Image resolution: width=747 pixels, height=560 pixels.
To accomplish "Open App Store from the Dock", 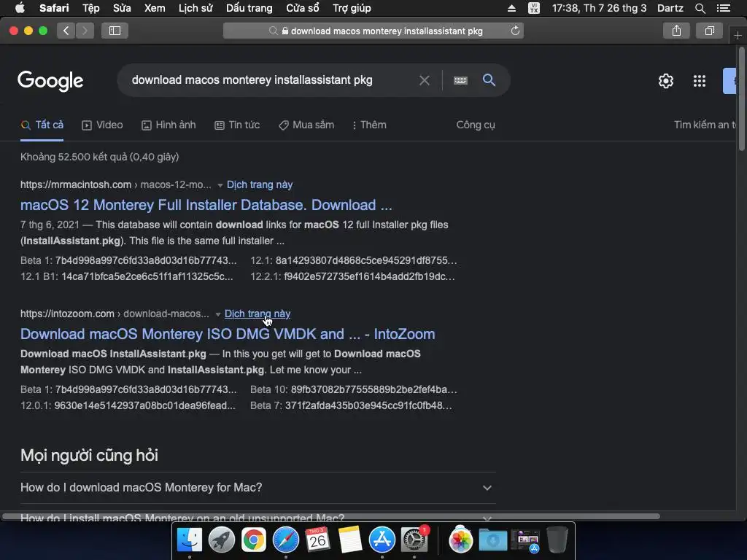I will [382, 540].
